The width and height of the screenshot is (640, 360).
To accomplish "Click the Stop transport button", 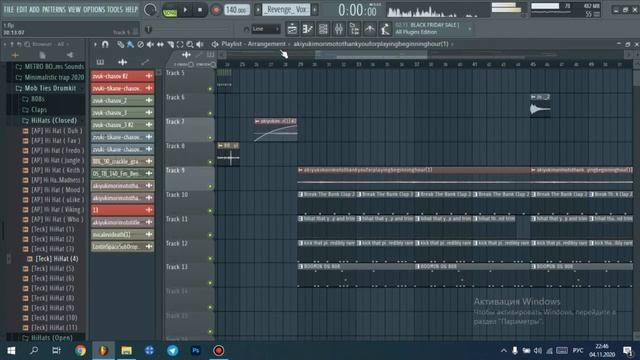I will (200, 10).
